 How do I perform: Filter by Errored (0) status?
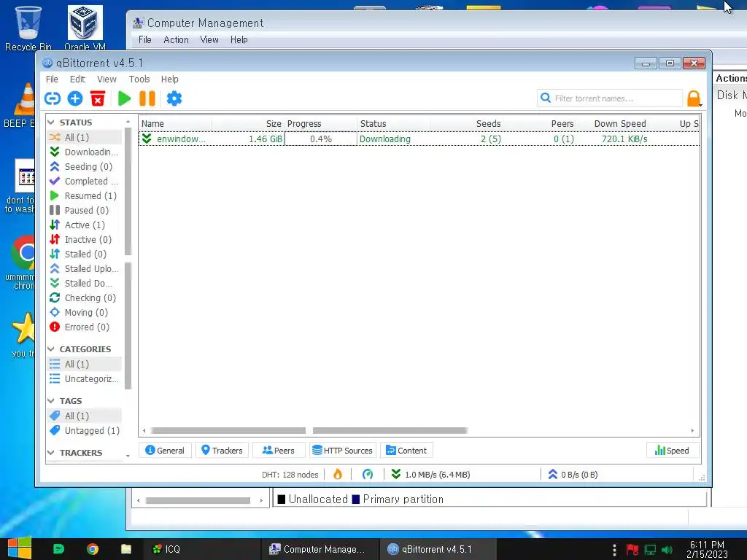(84, 327)
